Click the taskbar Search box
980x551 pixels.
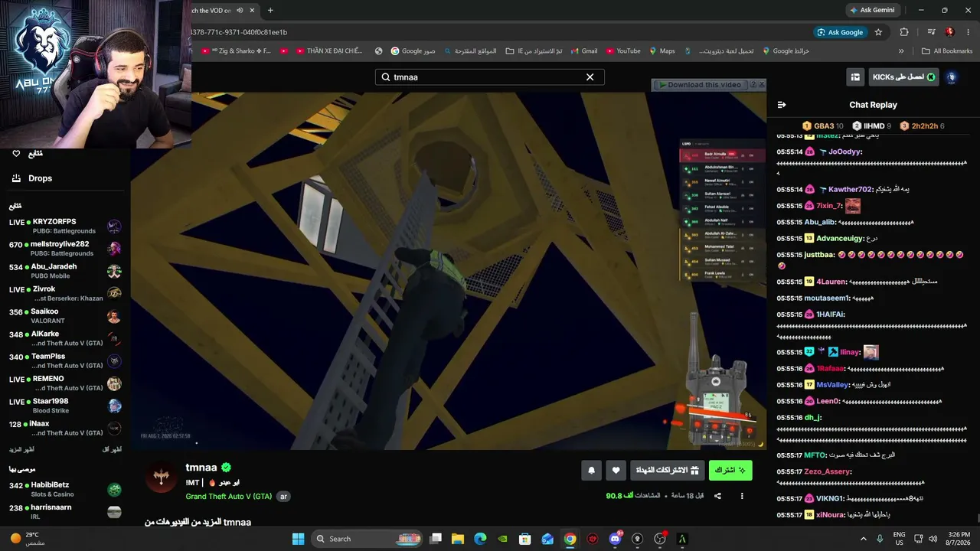tap(367, 539)
